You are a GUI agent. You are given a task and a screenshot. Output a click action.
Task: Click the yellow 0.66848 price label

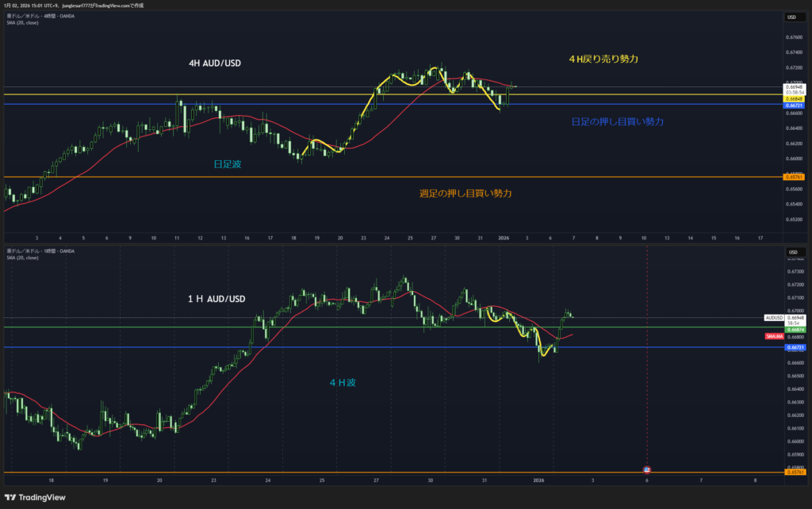click(x=794, y=98)
